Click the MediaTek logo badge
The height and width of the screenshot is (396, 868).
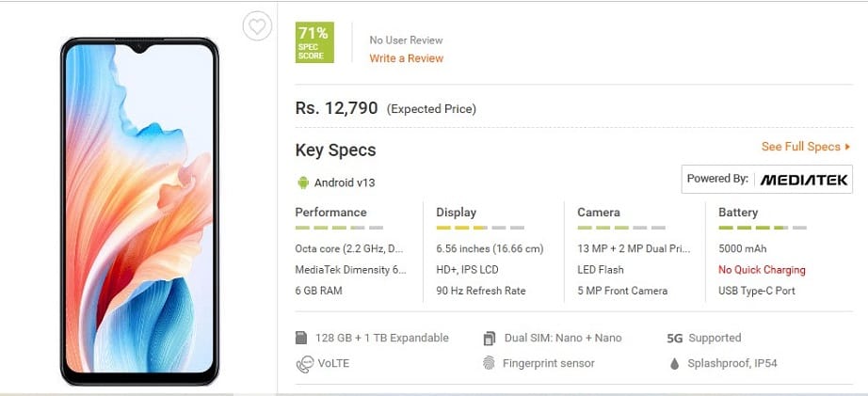[x=766, y=179]
